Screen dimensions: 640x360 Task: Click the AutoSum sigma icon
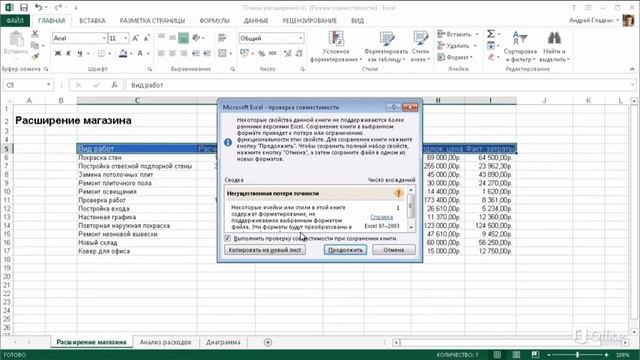click(491, 34)
